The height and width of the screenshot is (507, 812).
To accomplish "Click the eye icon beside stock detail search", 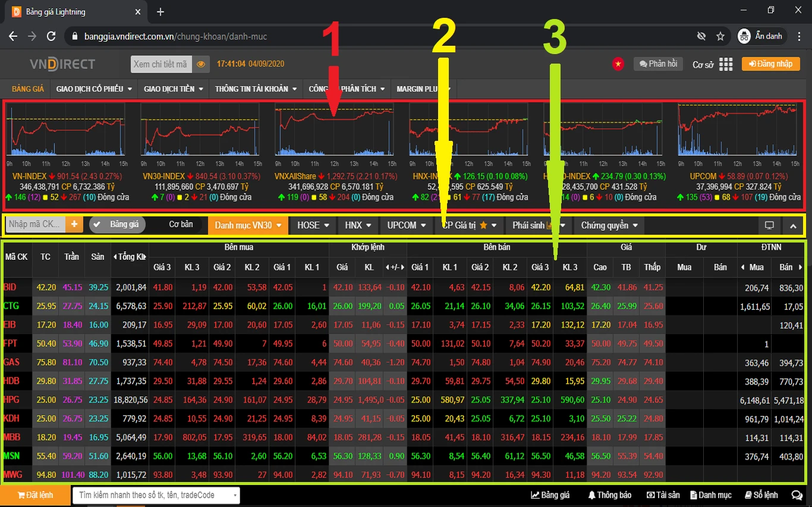I will point(201,64).
